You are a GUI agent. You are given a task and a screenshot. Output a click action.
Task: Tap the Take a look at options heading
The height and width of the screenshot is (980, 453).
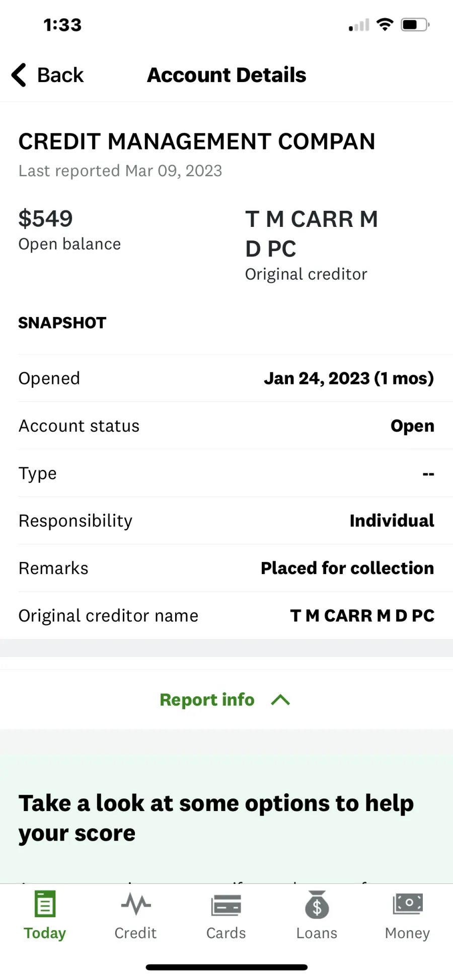click(216, 818)
